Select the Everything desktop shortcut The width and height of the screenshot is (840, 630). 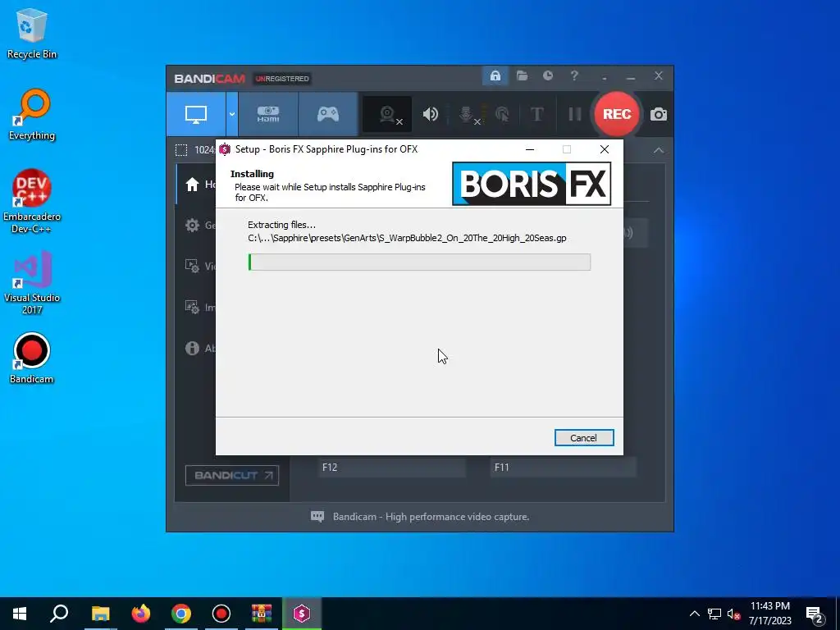click(32, 115)
